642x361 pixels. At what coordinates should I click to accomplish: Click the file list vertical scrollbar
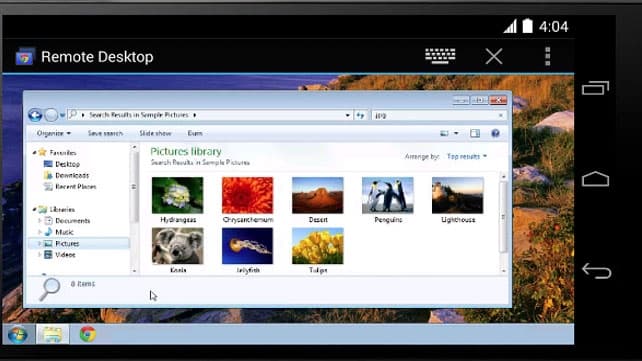pos(503,217)
